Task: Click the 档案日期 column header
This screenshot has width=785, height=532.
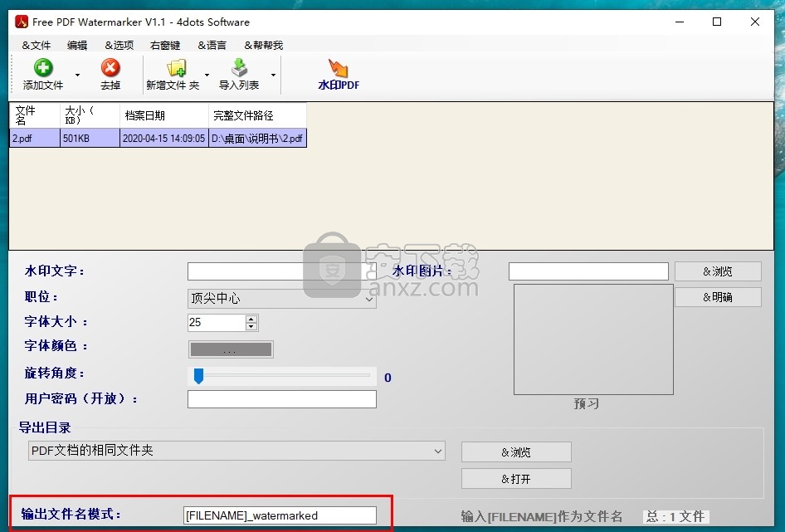Action: point(163,115)
